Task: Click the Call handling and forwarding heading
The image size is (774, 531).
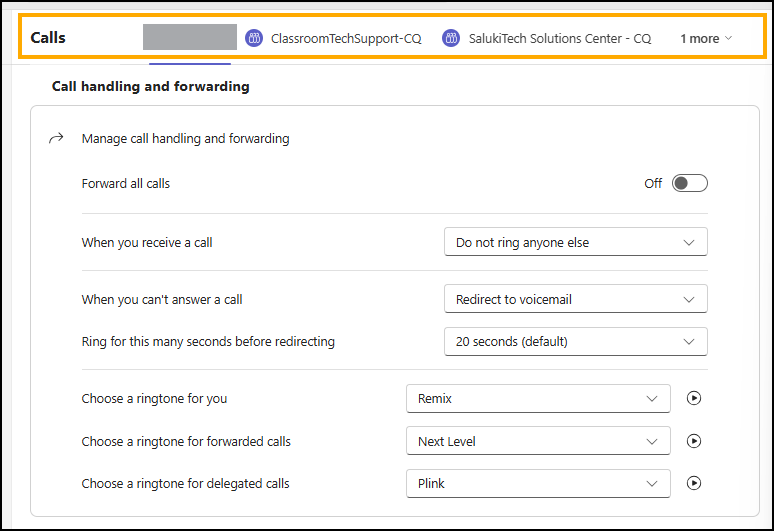Action: click(x=151, y=86)
